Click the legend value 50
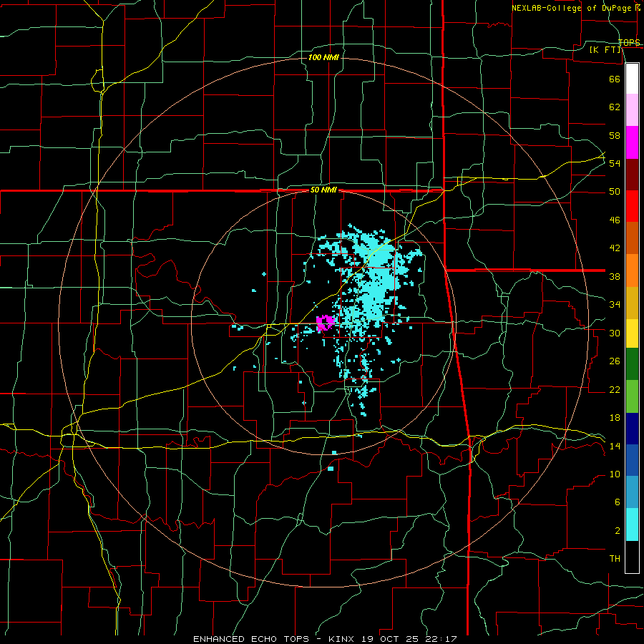The width and height of the screenshot is (644, 644). click(x=615, y=192)
